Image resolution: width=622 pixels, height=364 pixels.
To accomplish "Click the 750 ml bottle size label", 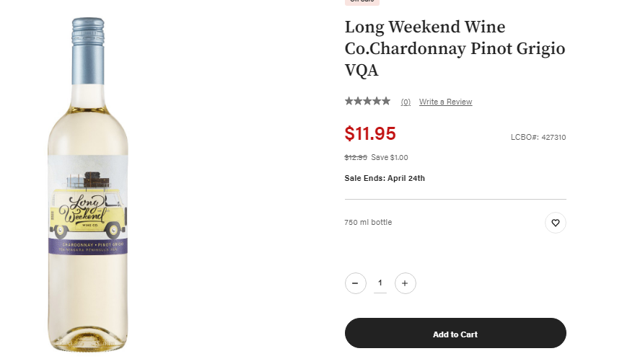I will click(x=368, y=222).
